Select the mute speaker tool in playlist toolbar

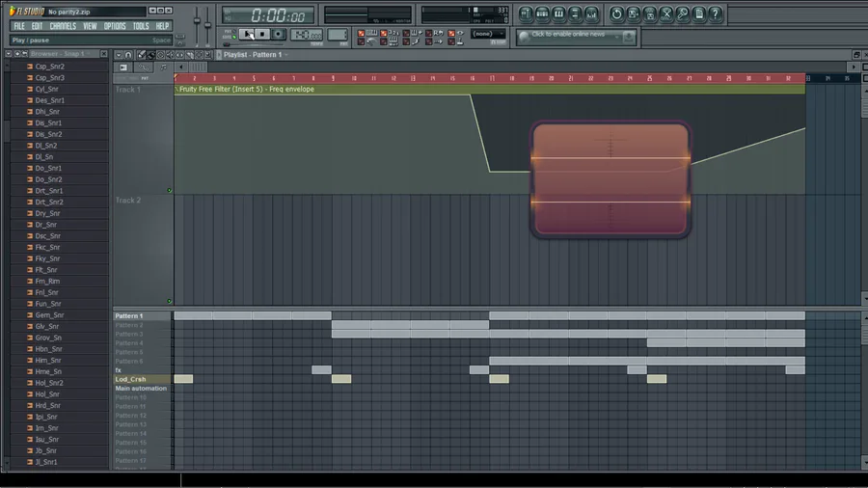pyautogui.click(x=170, y=55)
